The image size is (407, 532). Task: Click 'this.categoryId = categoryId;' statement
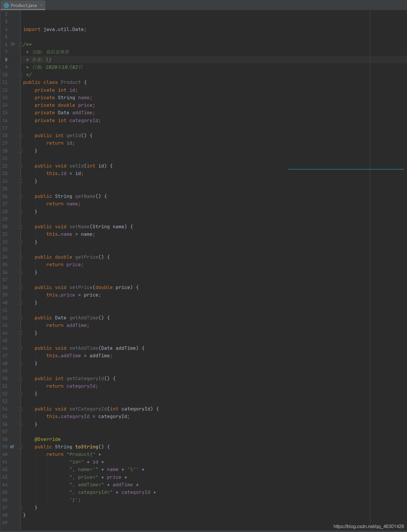[x=88, y=416]
